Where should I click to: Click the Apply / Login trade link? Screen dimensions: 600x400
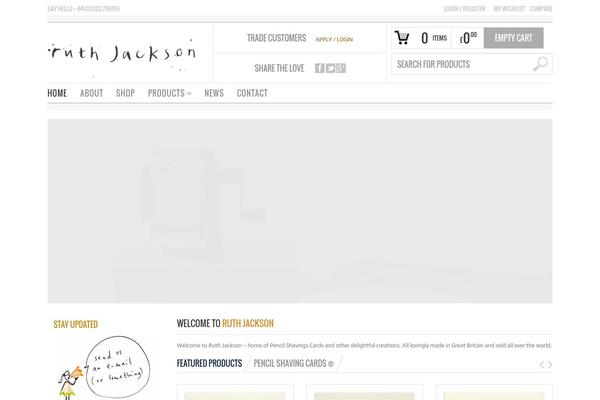pyautogui.click(x=334, y=39)
